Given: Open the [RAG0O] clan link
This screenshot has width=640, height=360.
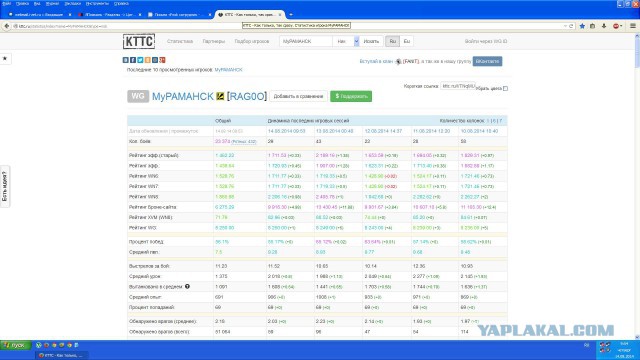Looking at the screenshot, I should [x=247, y=96].
